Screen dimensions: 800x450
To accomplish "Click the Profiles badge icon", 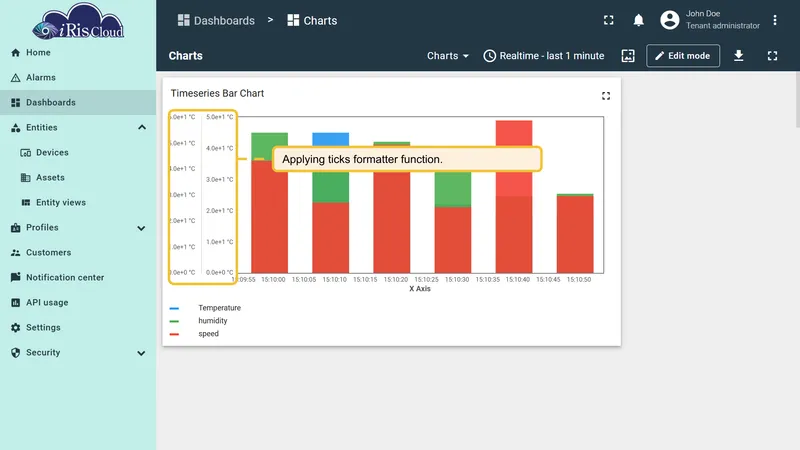I will click(15, 228).
